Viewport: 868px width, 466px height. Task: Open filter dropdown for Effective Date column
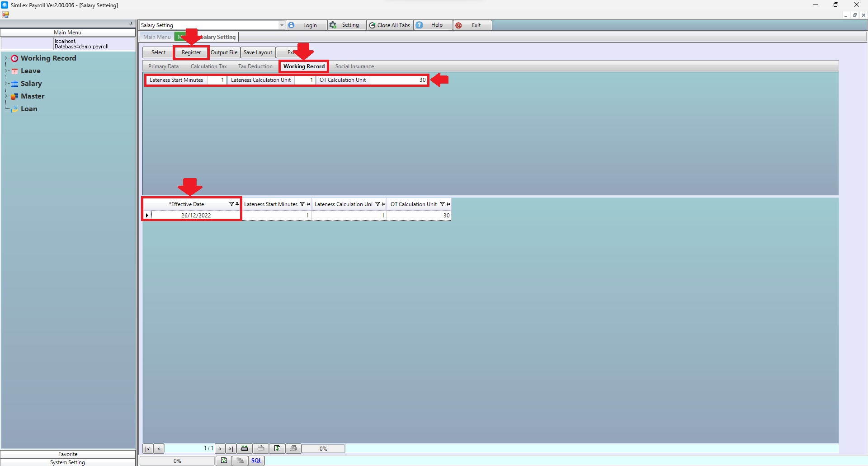231,204
